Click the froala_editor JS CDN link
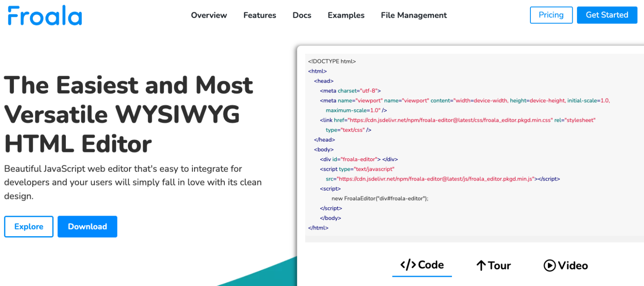644x286 pixels. point(438,179)
